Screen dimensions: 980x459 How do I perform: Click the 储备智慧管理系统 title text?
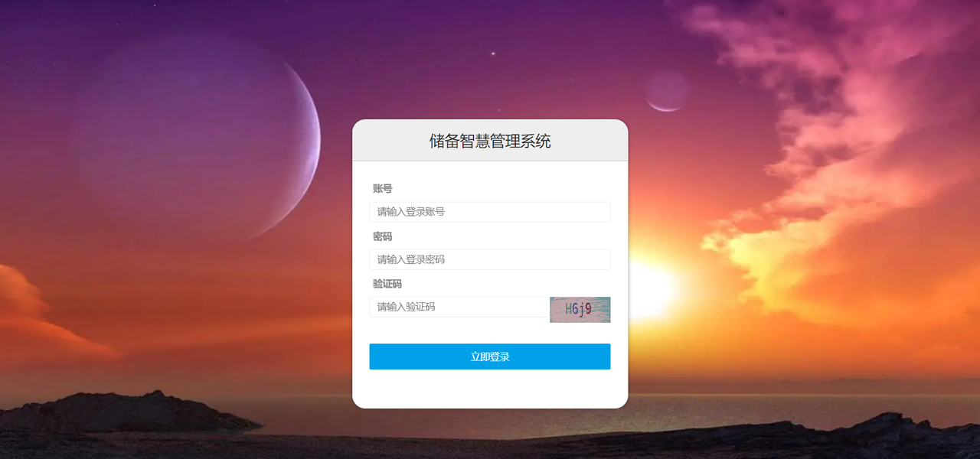[x=490, y=141]
